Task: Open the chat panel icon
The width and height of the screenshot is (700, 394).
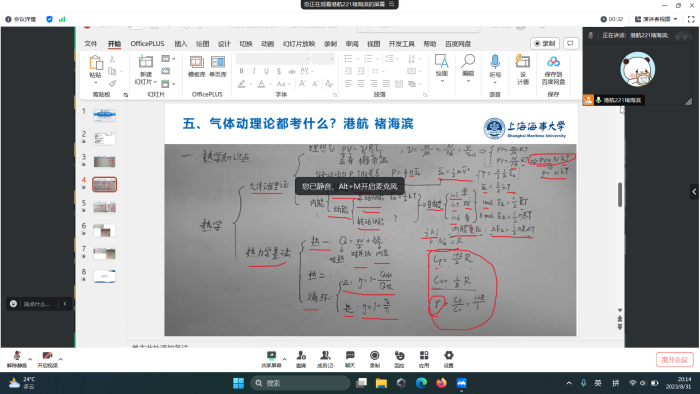Action: pos(350,359)
